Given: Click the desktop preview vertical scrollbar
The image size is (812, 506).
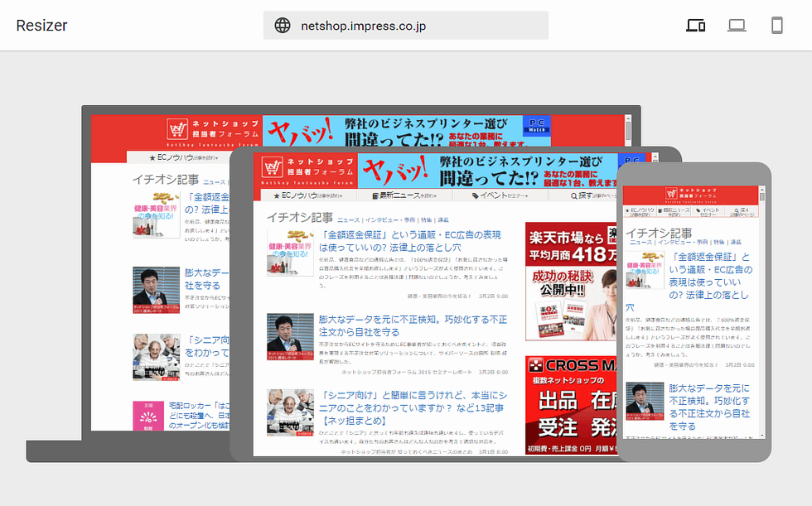Looking at the screenshot, I should coord(628,129).
